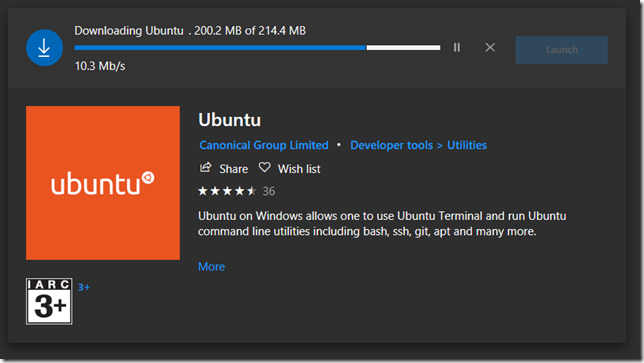Click the IARC 3+ rating badge
Screen dimensions: 644x363
coord(49,301)
